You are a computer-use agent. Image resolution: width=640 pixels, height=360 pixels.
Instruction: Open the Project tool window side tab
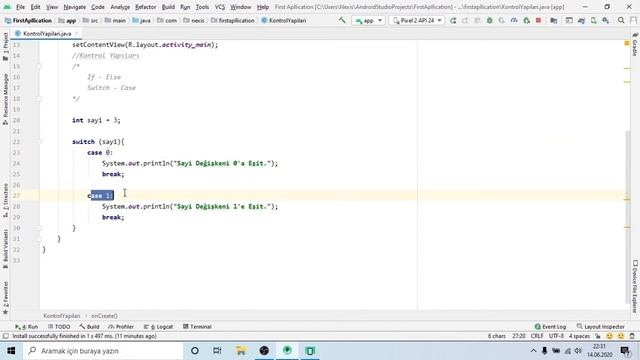coord(5,47)
